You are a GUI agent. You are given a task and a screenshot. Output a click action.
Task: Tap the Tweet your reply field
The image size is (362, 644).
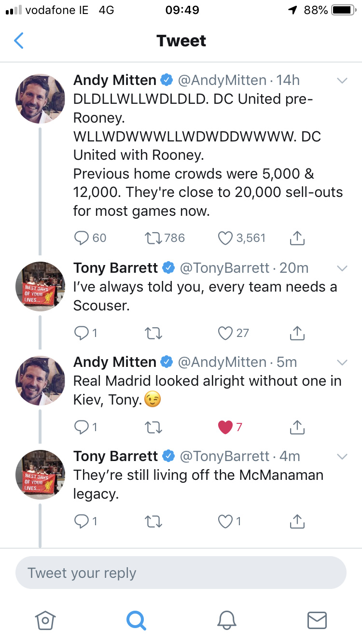click(181, 573)
